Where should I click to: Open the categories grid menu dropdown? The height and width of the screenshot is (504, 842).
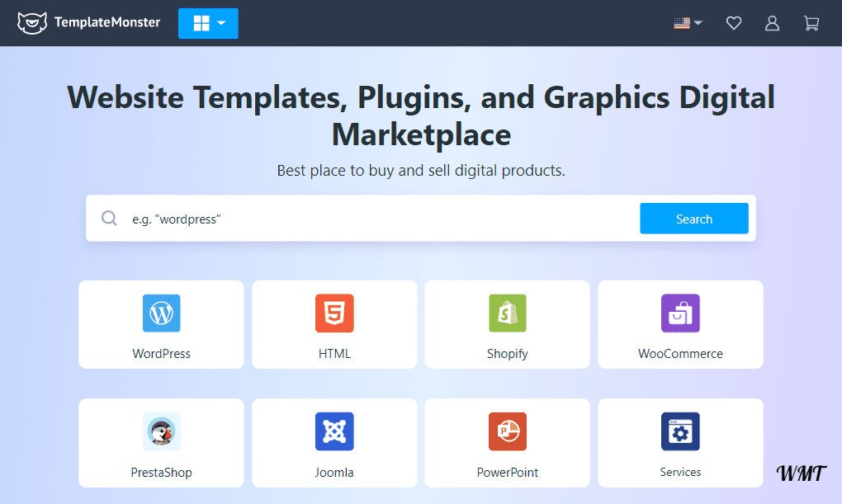(x=208, y=23)
